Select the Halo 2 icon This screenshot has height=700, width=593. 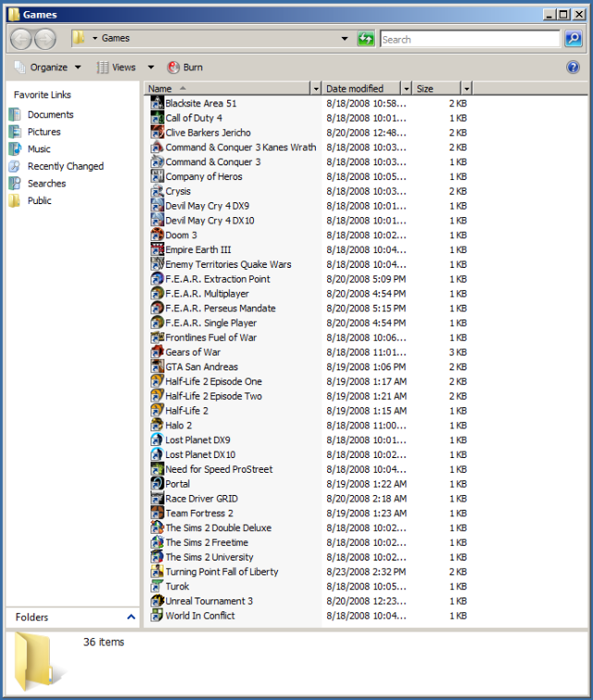(x=157, y=426)
